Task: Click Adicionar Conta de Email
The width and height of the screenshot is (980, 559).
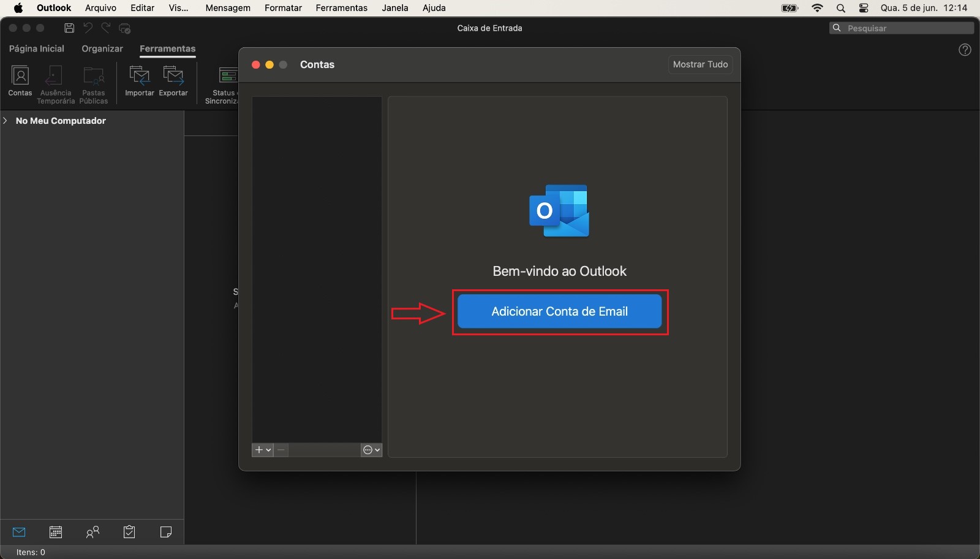Action: click(560, 311)
